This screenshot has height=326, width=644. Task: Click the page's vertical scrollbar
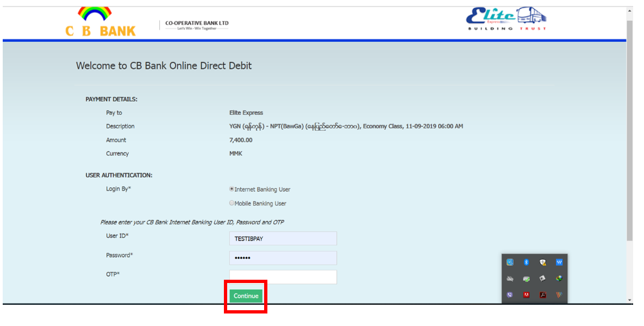click(629, 131)
